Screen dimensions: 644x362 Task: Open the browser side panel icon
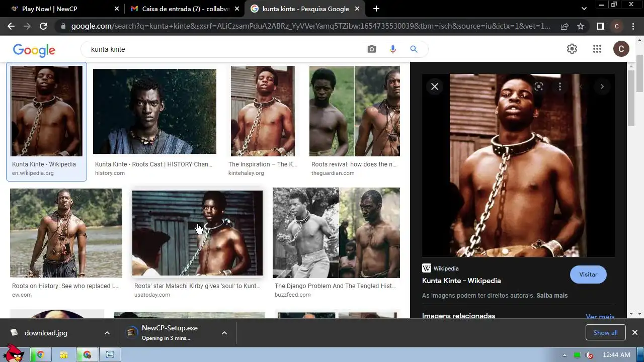tap(601, 26)
